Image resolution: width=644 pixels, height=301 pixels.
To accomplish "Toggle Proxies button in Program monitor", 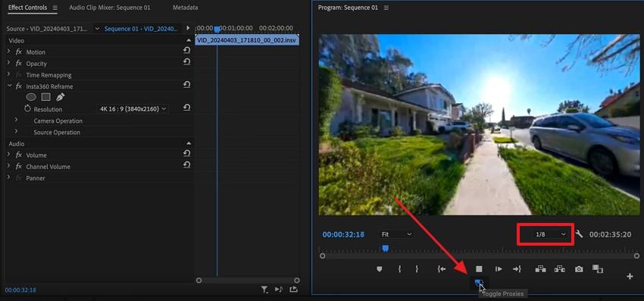I will tap(479, 283).
